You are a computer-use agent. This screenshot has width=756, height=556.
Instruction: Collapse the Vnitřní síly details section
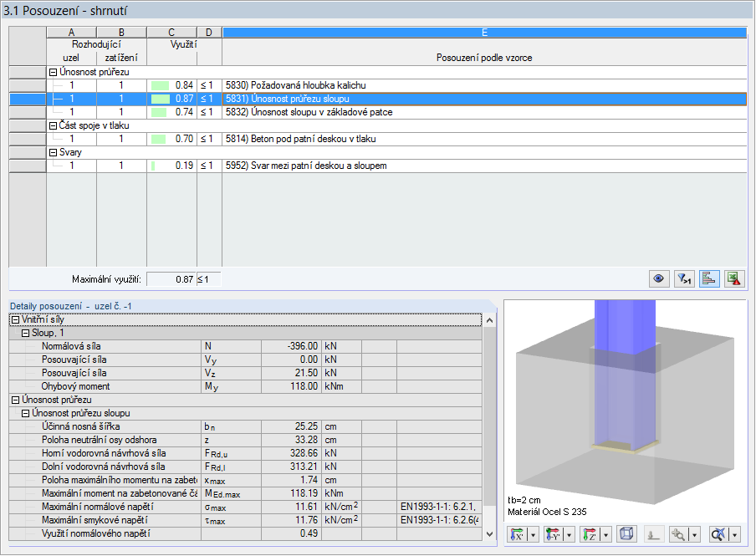click(x=15, y=319)
